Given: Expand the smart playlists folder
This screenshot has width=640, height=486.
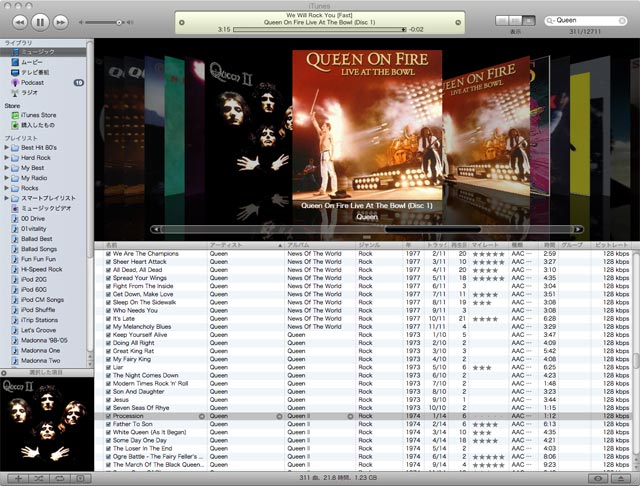Looking at the screenshot, I should pos(6,198).
